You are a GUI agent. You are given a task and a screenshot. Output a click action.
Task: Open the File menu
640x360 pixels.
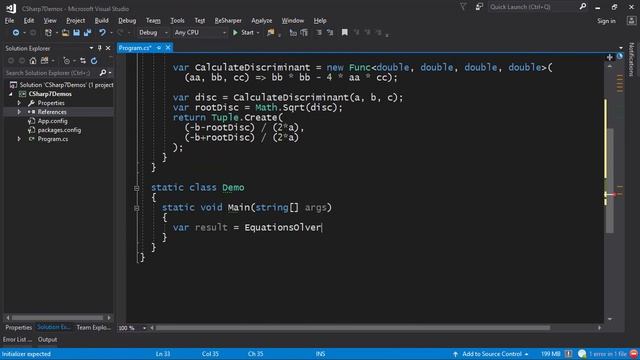[x=9, y=20]
